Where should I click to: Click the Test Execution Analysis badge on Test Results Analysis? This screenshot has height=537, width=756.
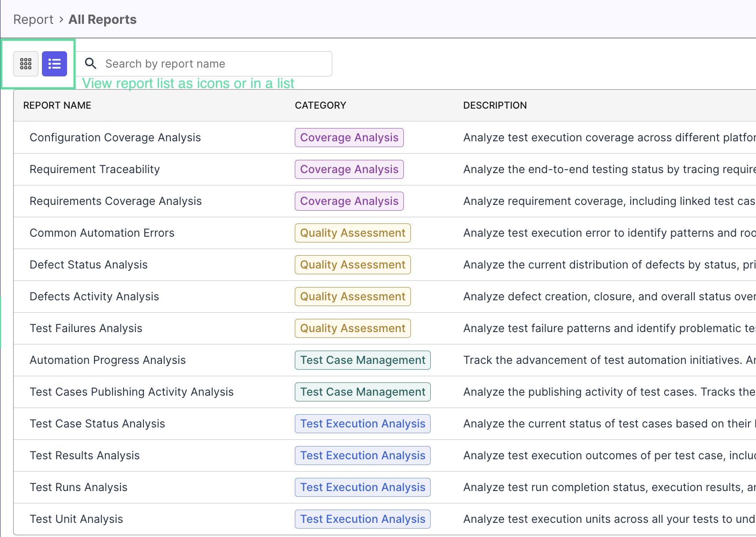[x=362, y=455]
